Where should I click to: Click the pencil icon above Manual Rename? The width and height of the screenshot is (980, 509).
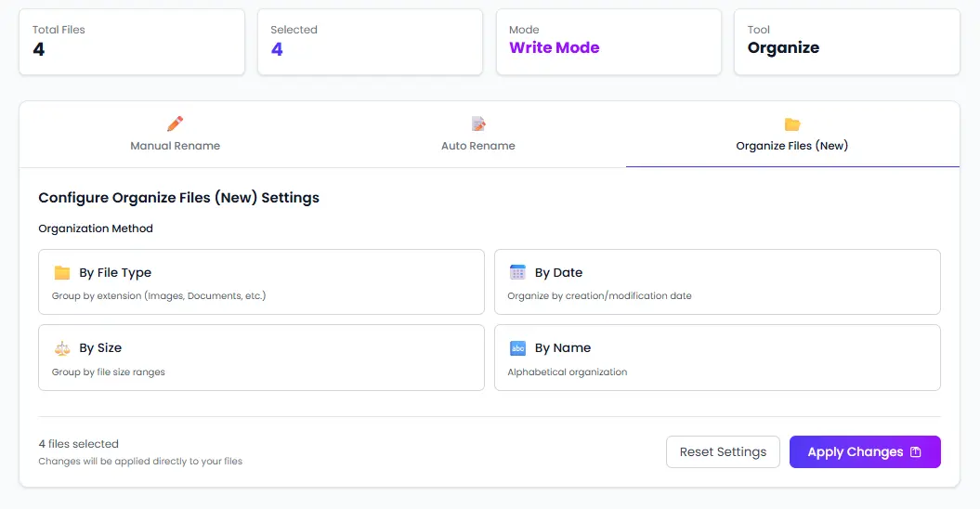pos(175,124)
